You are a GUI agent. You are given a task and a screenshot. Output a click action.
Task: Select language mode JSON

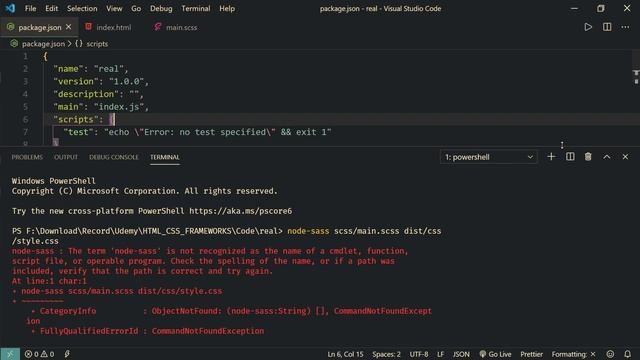(x=461, y=354)
